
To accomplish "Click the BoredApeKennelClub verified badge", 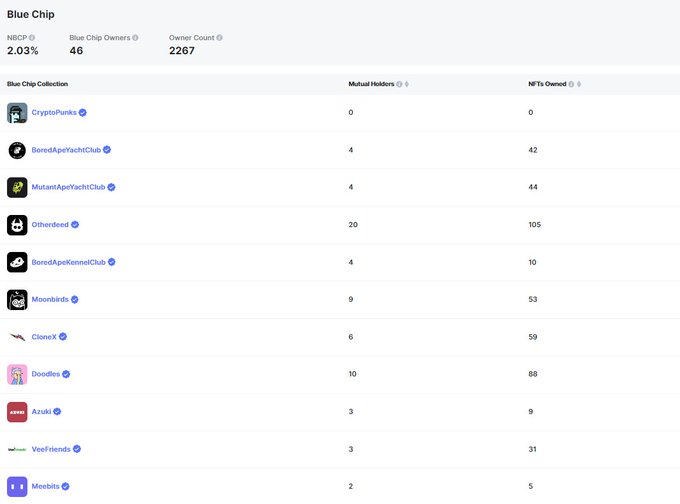I will point(111,262).
